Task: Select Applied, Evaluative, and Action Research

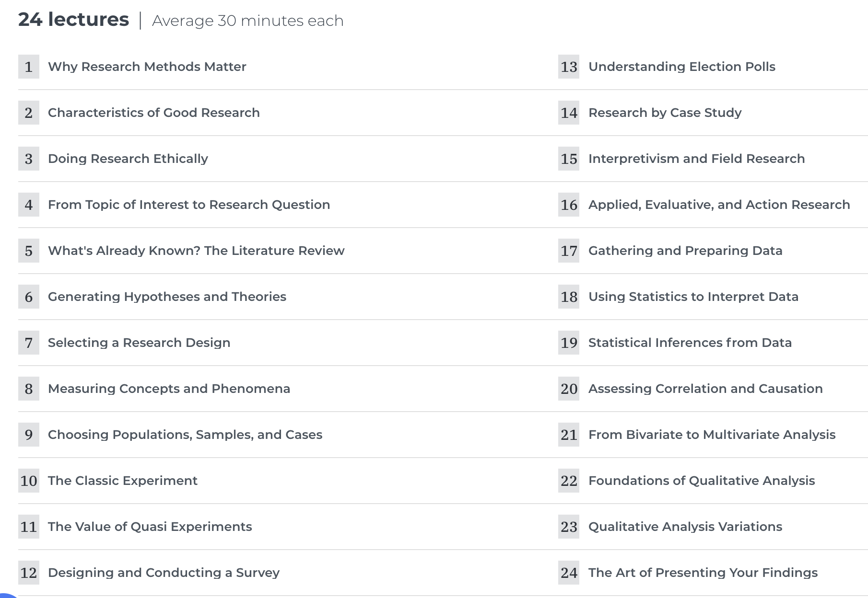Action: [719, 205]
